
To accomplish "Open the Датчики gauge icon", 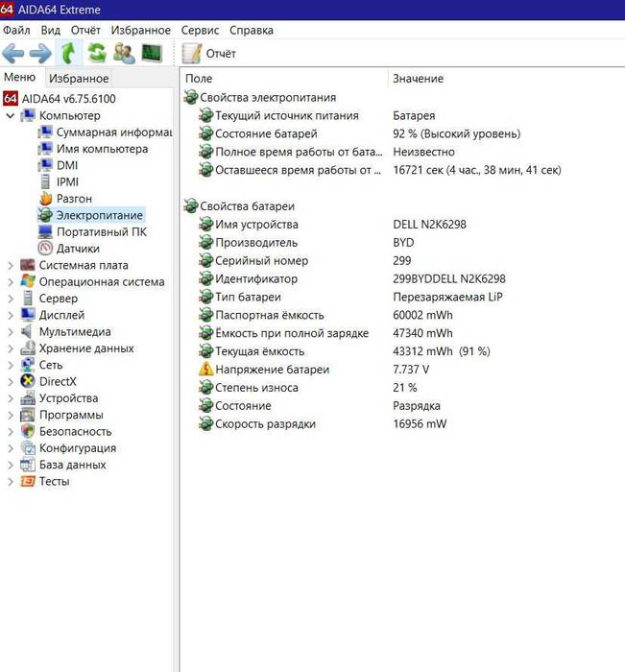I will click(x=45, y=249).
